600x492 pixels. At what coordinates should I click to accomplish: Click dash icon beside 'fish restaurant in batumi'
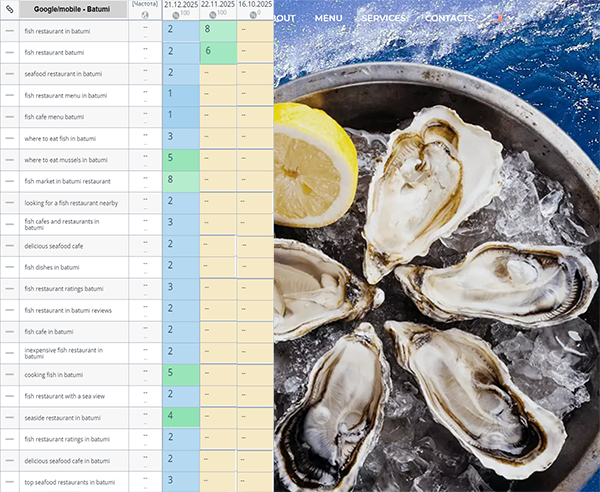pyautogui.click(x=9, y=31)
